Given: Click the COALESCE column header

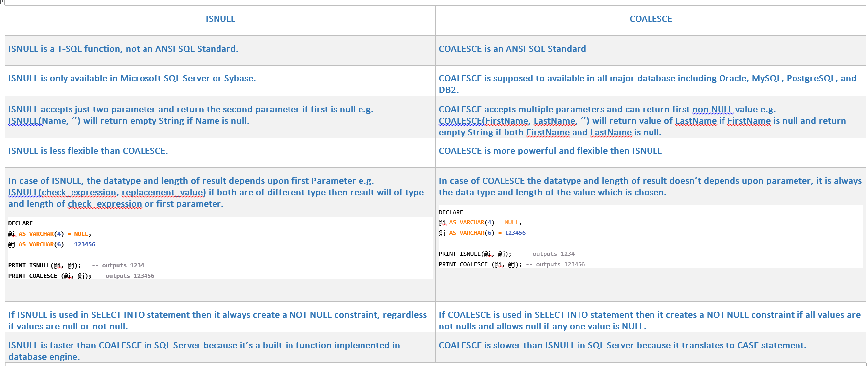Looking at the screenshot, I should [651, 19].
